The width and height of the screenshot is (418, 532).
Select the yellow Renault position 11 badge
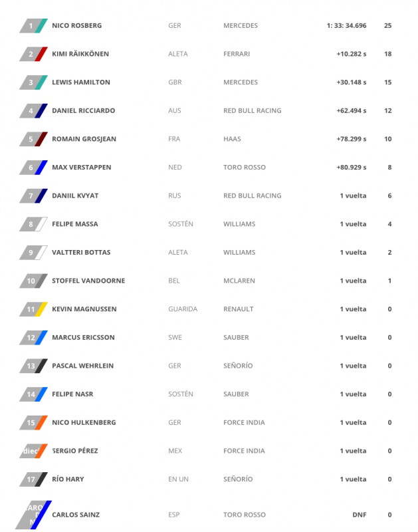click(x=33, y=309)
